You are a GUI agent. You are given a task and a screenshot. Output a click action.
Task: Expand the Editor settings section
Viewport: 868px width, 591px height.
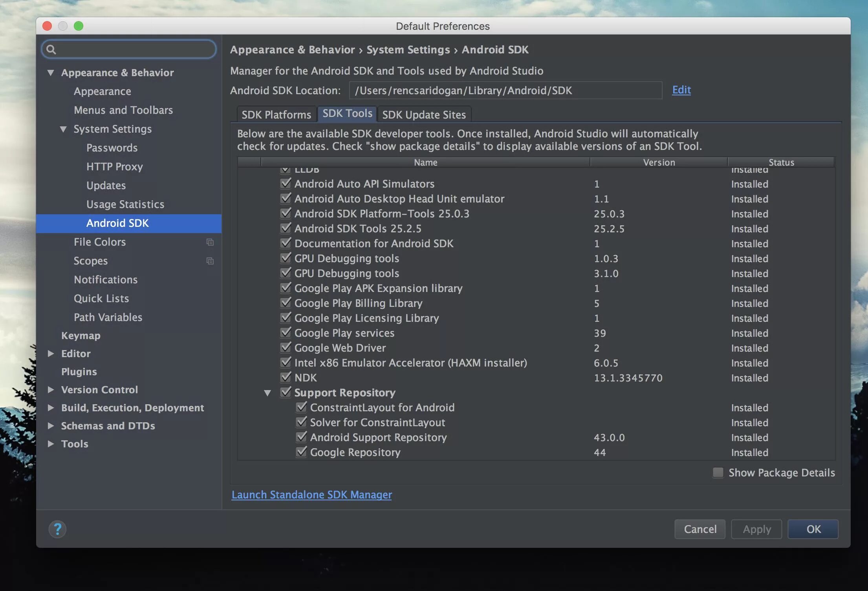point(51,354)
